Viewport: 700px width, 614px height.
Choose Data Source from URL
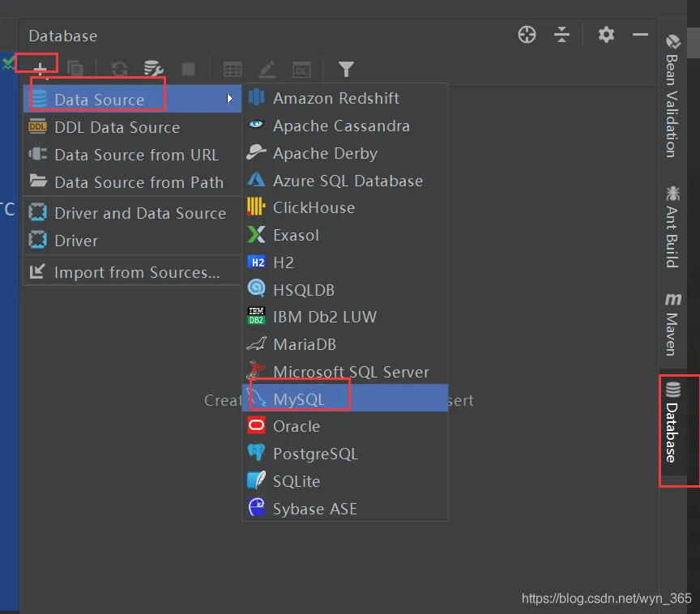coord(132,155)
